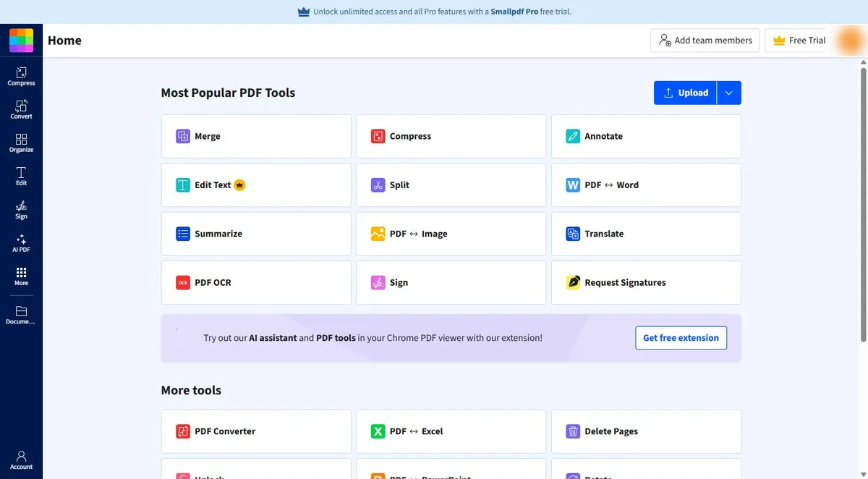Image resolution: width=868 pixels, height=479 pixels.
Task: Click the Merge tool icon
Action: coord(183,136)
